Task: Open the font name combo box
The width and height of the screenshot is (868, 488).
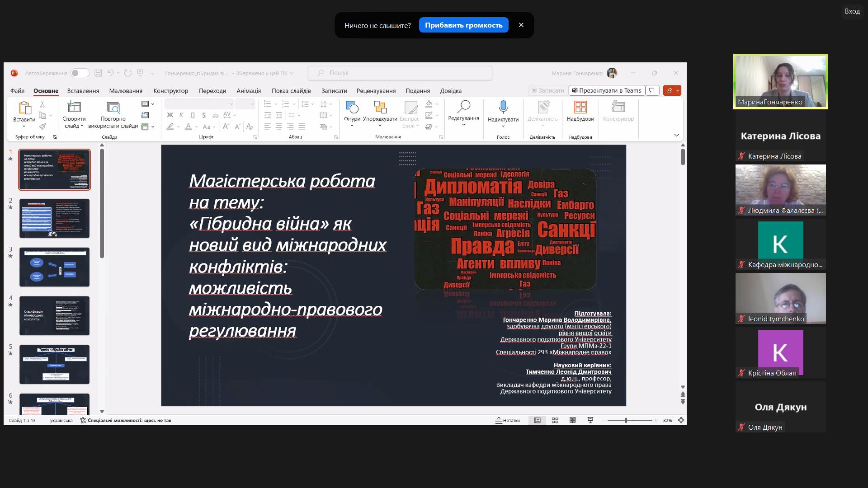Action: [199, 104]
